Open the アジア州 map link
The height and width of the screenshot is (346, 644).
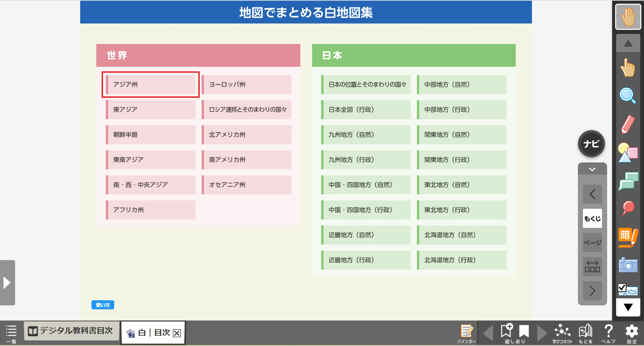(151, 85)
